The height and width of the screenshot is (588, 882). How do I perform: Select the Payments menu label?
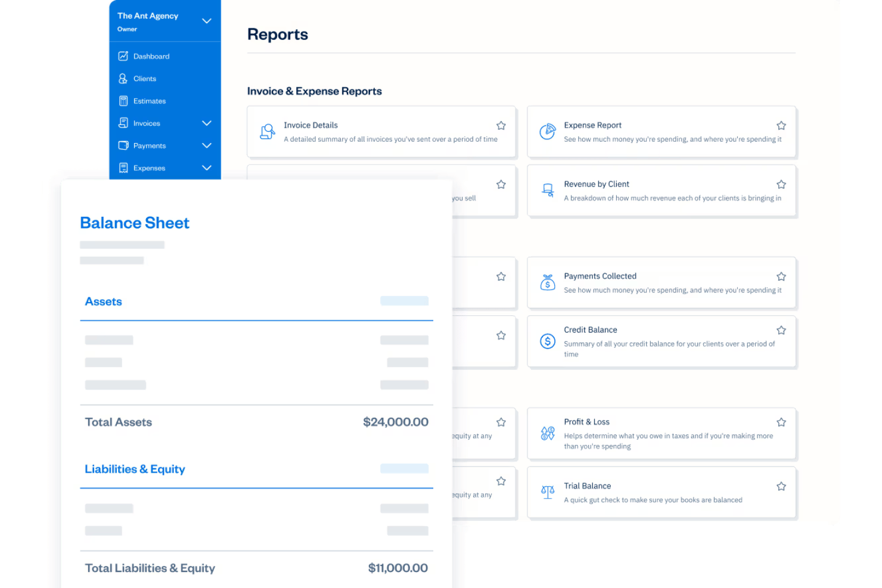pos(150,146)
